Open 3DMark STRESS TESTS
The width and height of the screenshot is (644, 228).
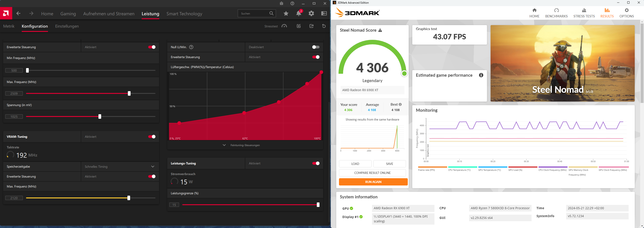click(x=584, y=13)
